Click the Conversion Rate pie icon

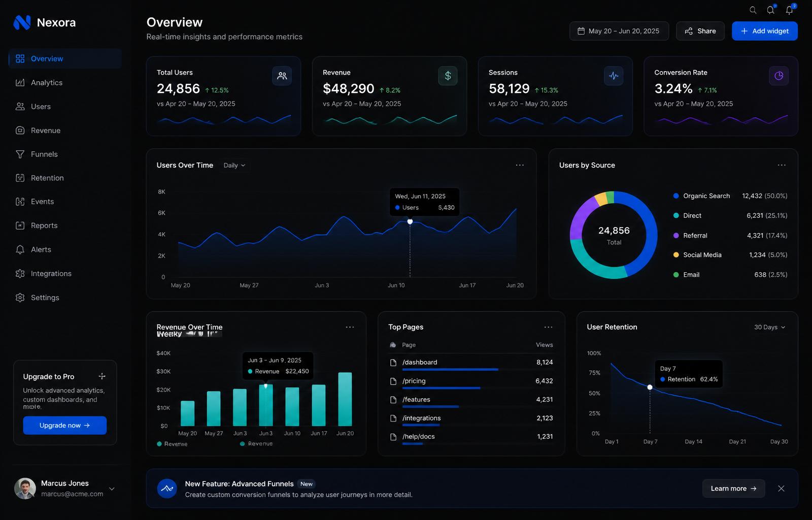[x=779, y=76]
